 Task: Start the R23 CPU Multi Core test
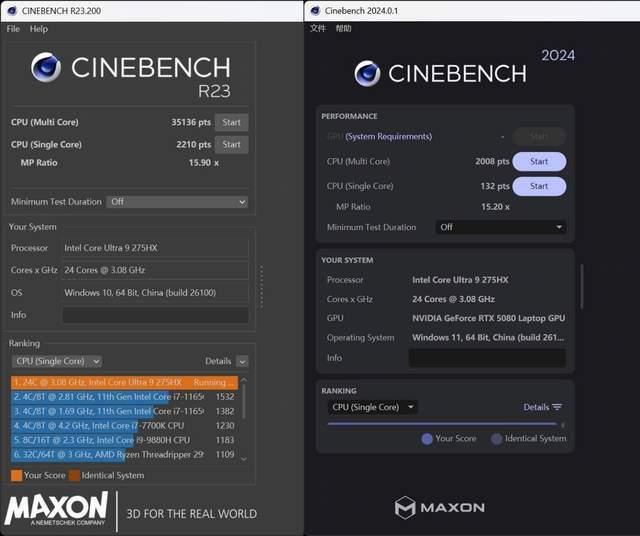click(x=231, y=122)
